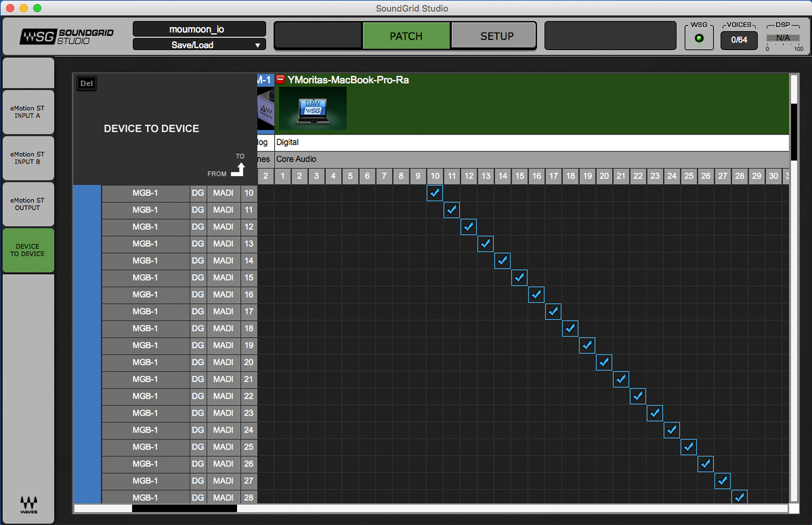This screenshot has width=812, height=525.
Task: Click the Del button
Action: (x=87, y=83)
